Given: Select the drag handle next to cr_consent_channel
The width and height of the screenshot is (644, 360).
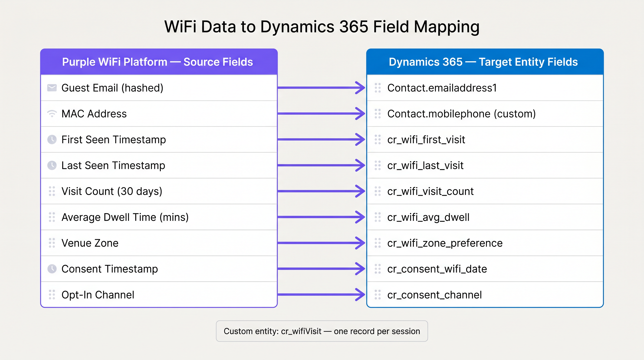Looking at the screenshot, I should pyautogui.click(x=377, y=295).
